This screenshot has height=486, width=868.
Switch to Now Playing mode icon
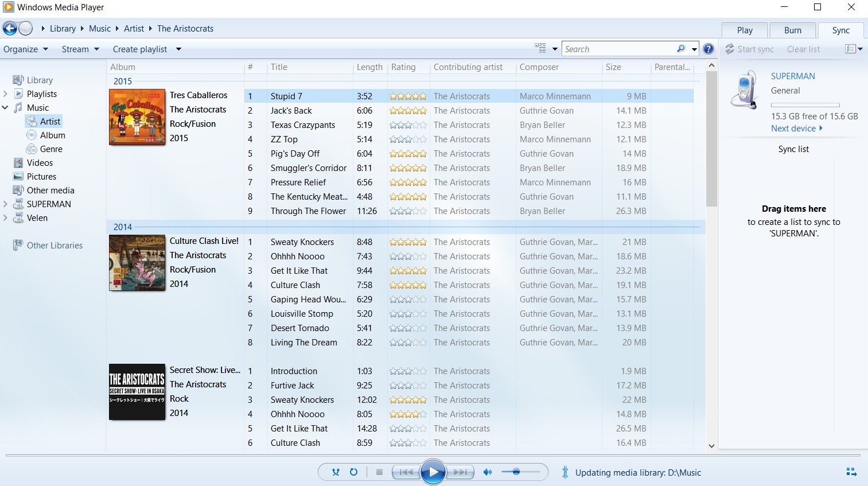coord(851,472)
